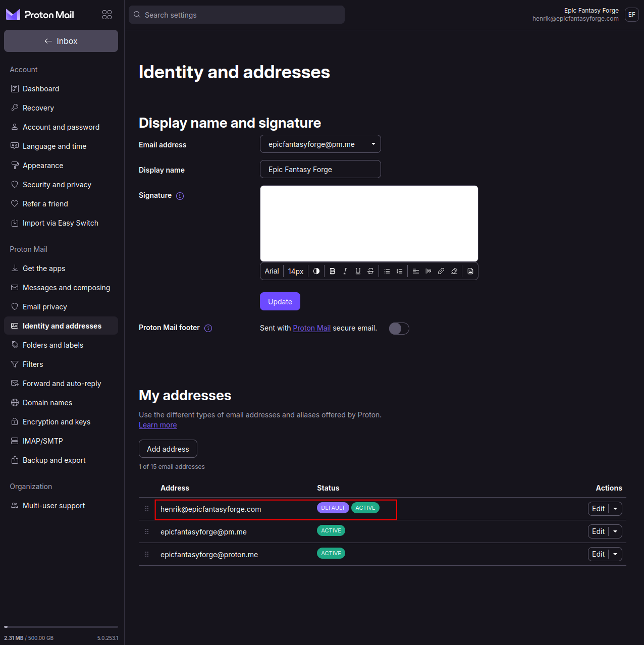644x645 pixels.
Task: Open the Email address dropdown
Action: tap(320, 144)
